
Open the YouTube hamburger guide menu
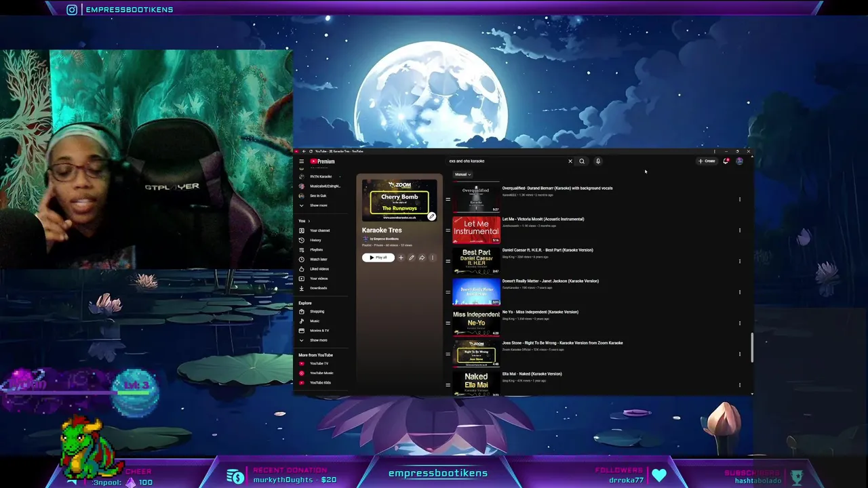pyautogui.click(x=302, y=161)
